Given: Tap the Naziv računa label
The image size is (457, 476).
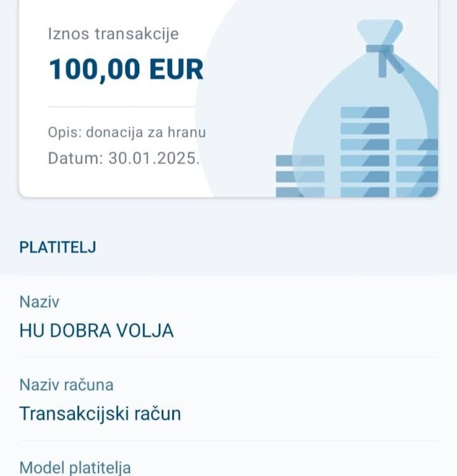Looking at the screenshot, I should [x=67, y=385].
